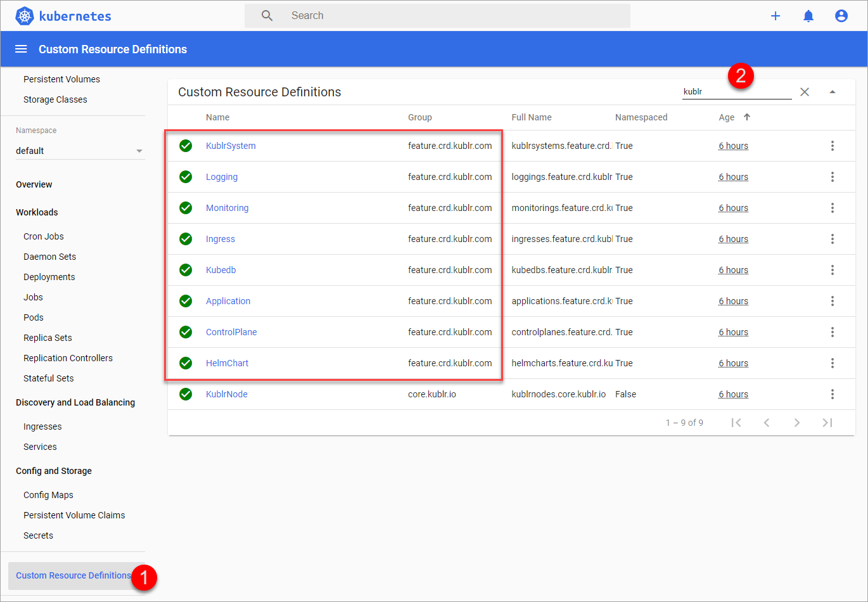Sort by the Name column header

[x=217, y=117]
